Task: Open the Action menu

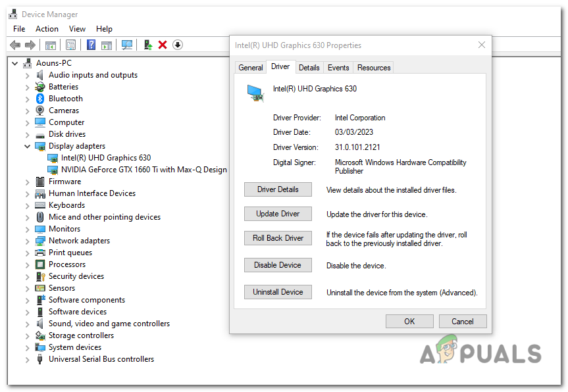Action: (47, 28)
